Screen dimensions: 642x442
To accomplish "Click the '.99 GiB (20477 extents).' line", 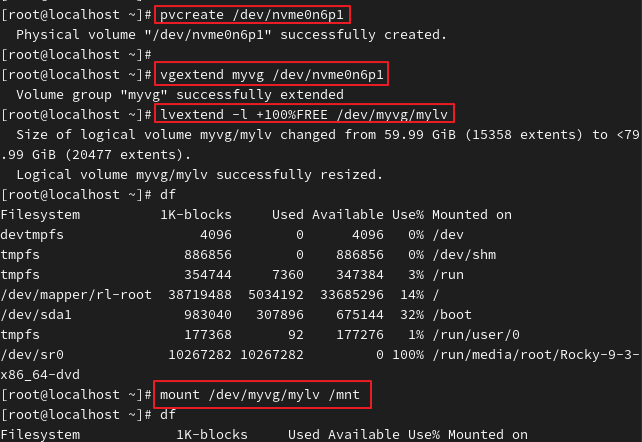I will [x=96, y=155].
